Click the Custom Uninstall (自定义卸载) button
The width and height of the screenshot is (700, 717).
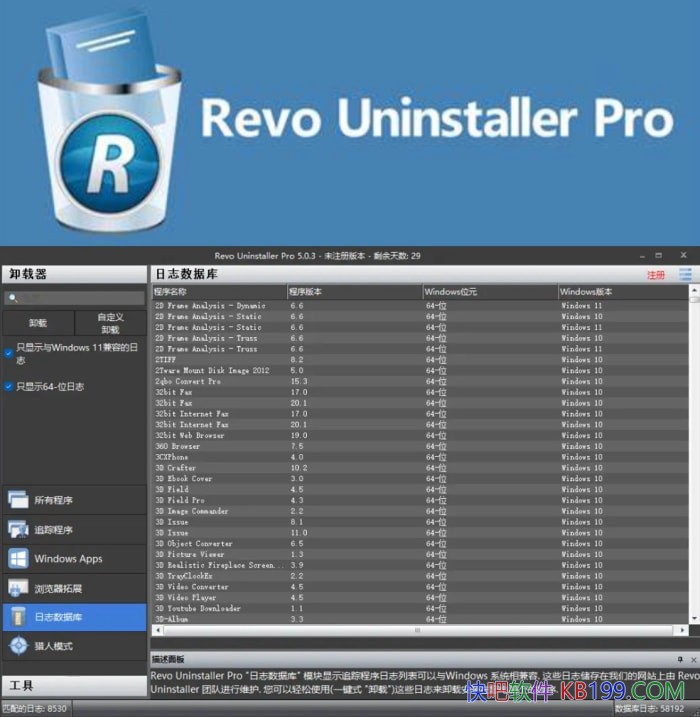coord(110,323)
